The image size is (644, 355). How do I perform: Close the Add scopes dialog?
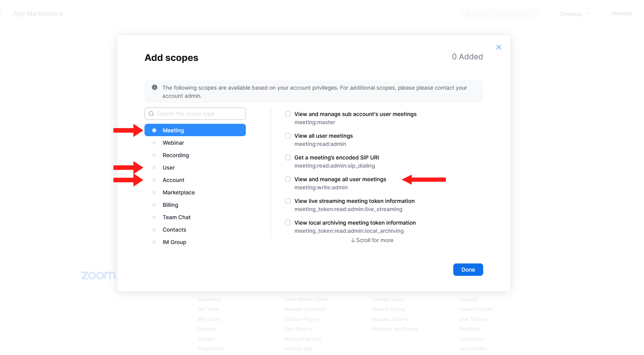coord(499,47)
